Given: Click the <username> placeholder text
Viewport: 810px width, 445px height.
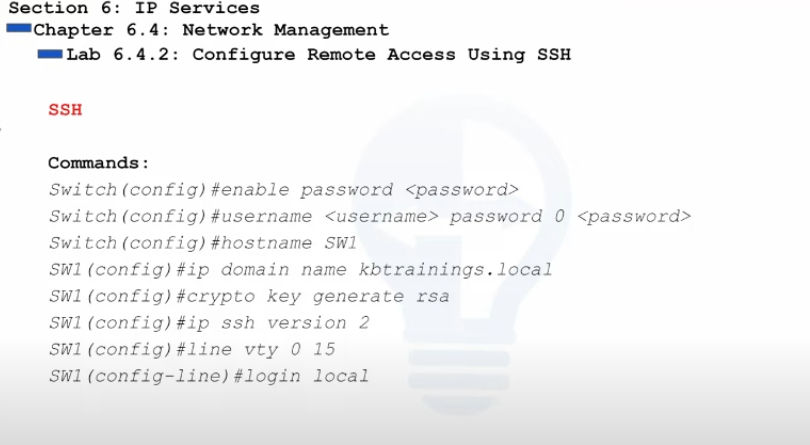Looking at the screenshot, I should point(381,216).
